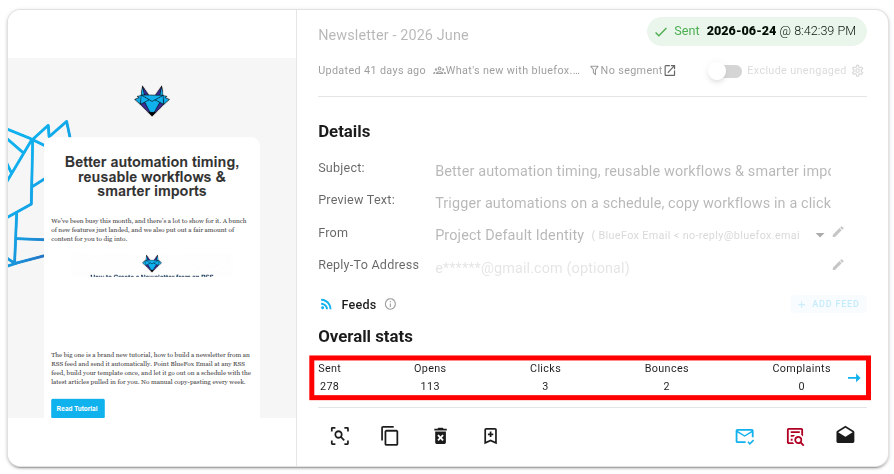Viewport: 894px width, 474px height.
Task: Click the Feeds info circle icon
Action: 391,304
